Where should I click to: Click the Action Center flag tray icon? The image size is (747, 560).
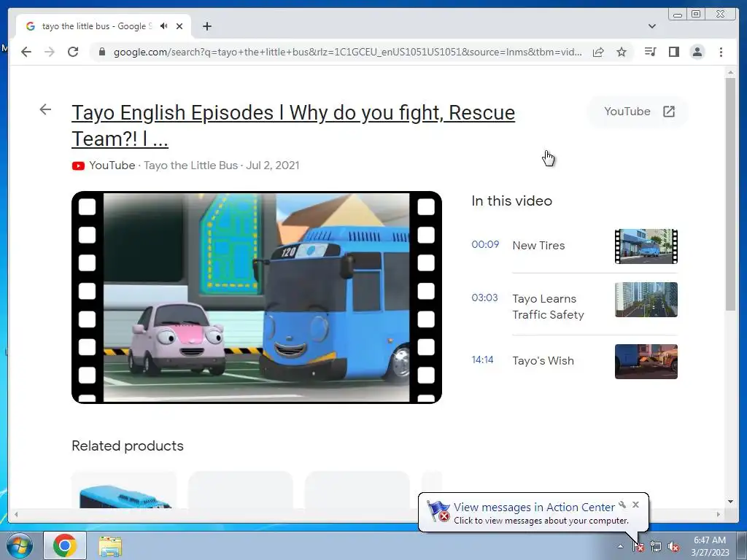tap(638, 547)
